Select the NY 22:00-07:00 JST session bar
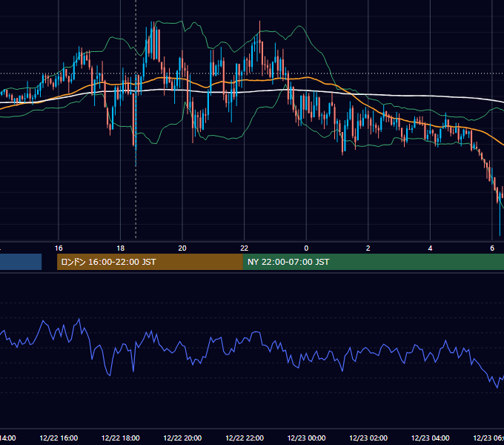504x445 pixels. 373,262
